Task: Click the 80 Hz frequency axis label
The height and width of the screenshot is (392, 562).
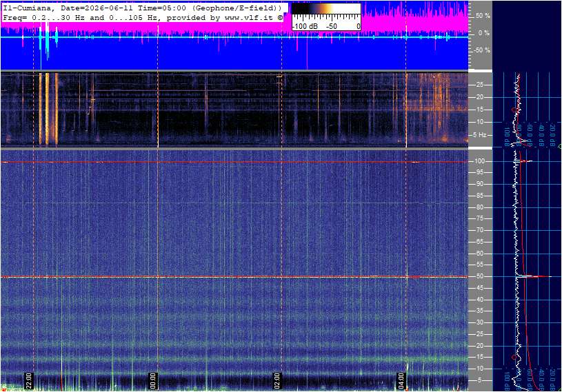Action: [x=479, y=207]
